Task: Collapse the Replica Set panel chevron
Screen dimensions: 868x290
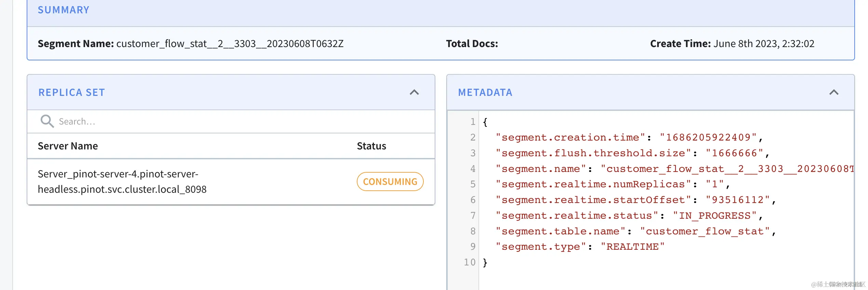Action: 414,92
